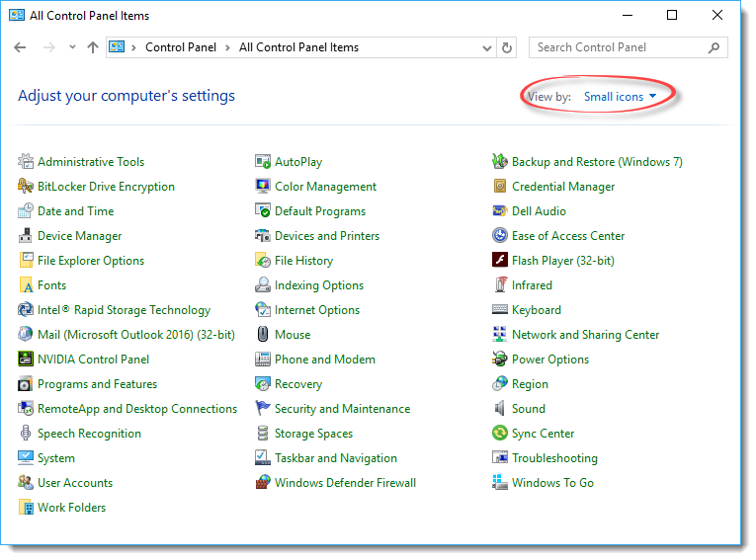This screenshot has width=756, height=560.
Task: Click the User Accounts icon
Action: [26, 482]
